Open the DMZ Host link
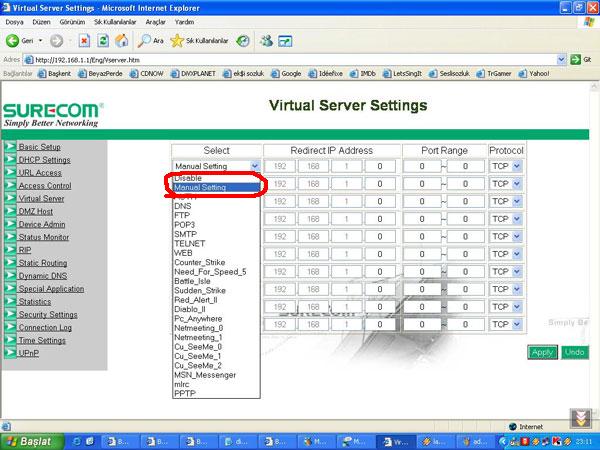The height and width of the screenshot is (450, 600). 36,211
